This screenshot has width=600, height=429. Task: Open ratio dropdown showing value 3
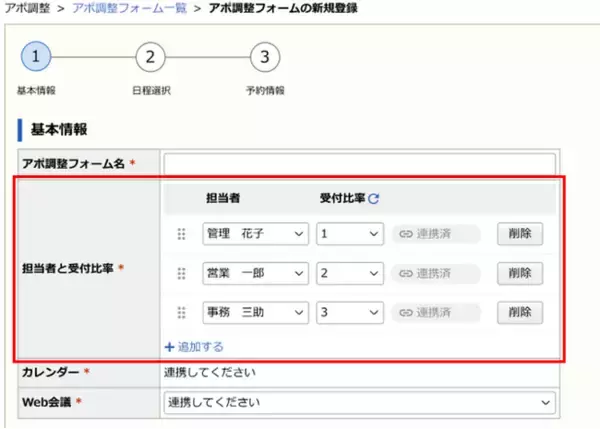pyautogui.click(x=349, y=312)
